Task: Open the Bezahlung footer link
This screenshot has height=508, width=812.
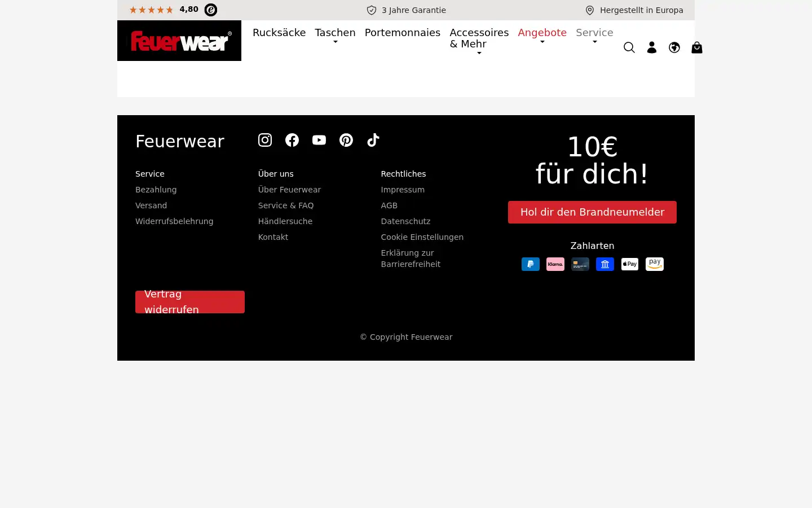Action: [156, 190]
